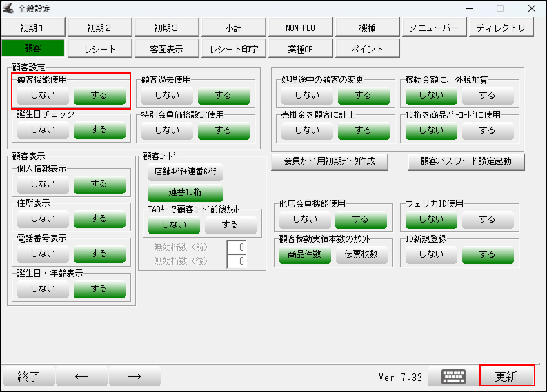
Task: Click the 更新 update button
Action: [507, 377]
